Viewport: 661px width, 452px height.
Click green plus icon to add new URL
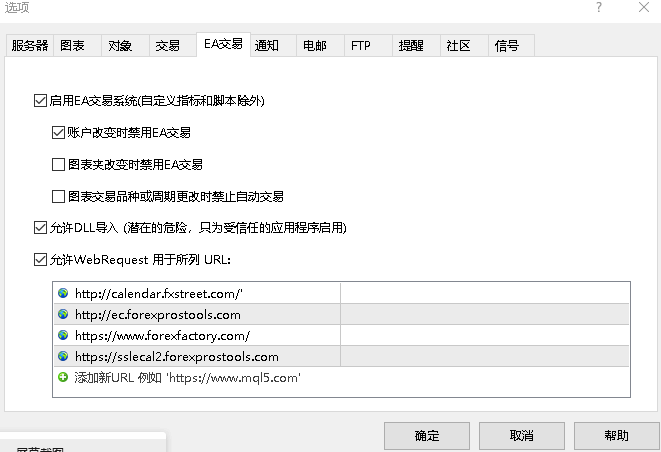(63, 377)
